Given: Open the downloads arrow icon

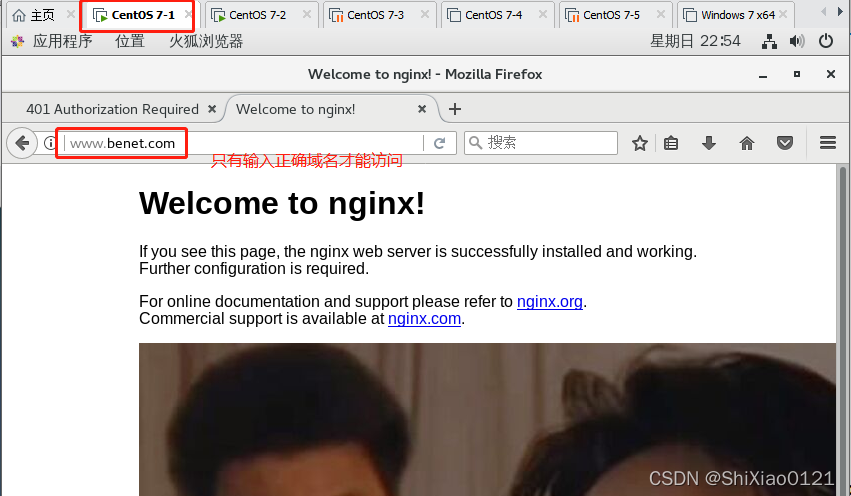Looking at the screenshot, I should (709, 143).
